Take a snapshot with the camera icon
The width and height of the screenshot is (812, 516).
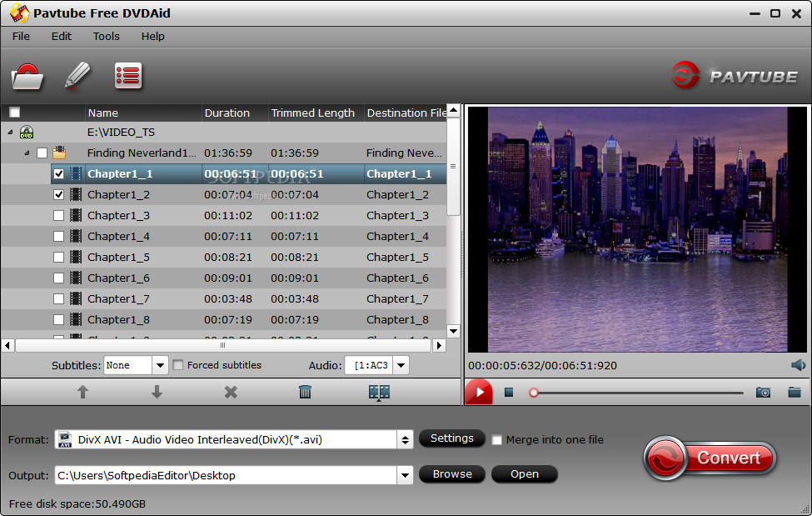click(x=763, y=392)
